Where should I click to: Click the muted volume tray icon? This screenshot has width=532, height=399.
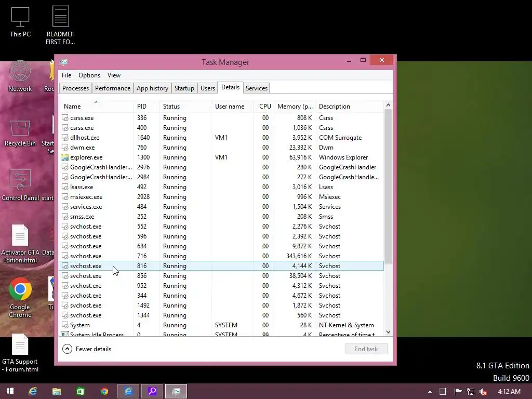coord(483,392)
